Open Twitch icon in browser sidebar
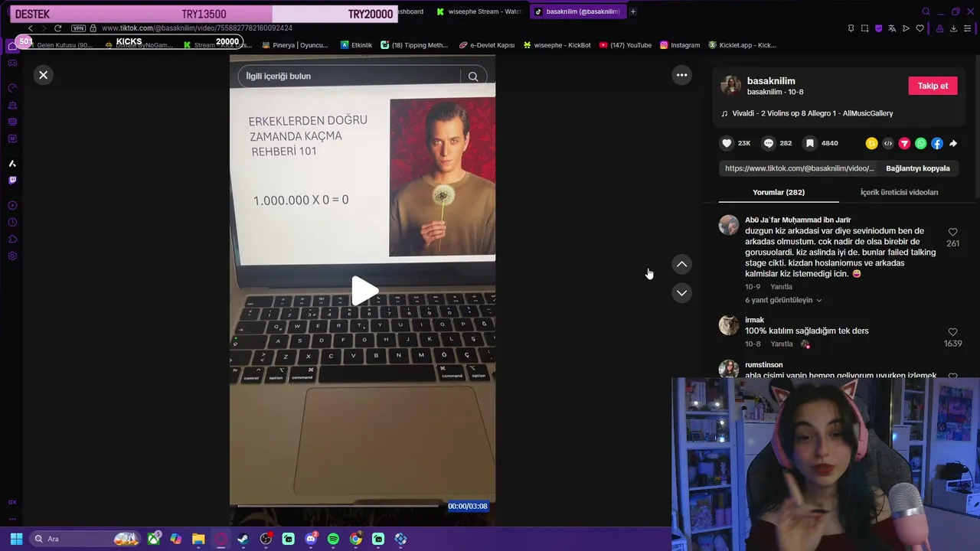 pyautogui.click(x=12, y=180)
